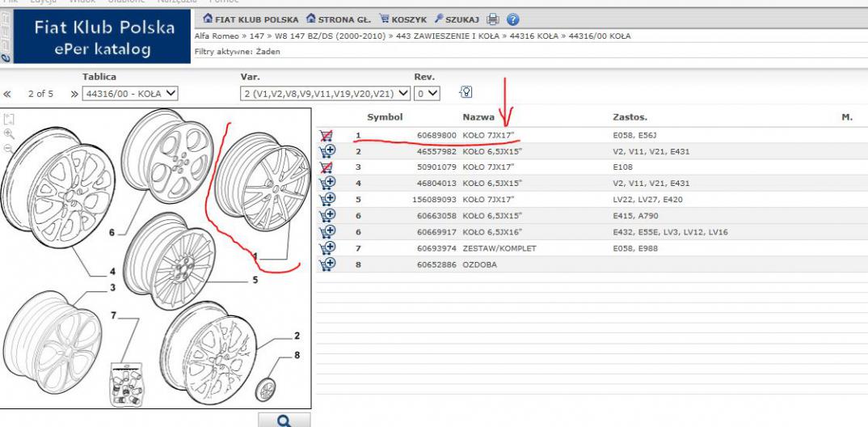Add OZDOBA item 8 to cart
This screenshot has height=427, width=868.
pyautogui.click(x=327, y=264)
